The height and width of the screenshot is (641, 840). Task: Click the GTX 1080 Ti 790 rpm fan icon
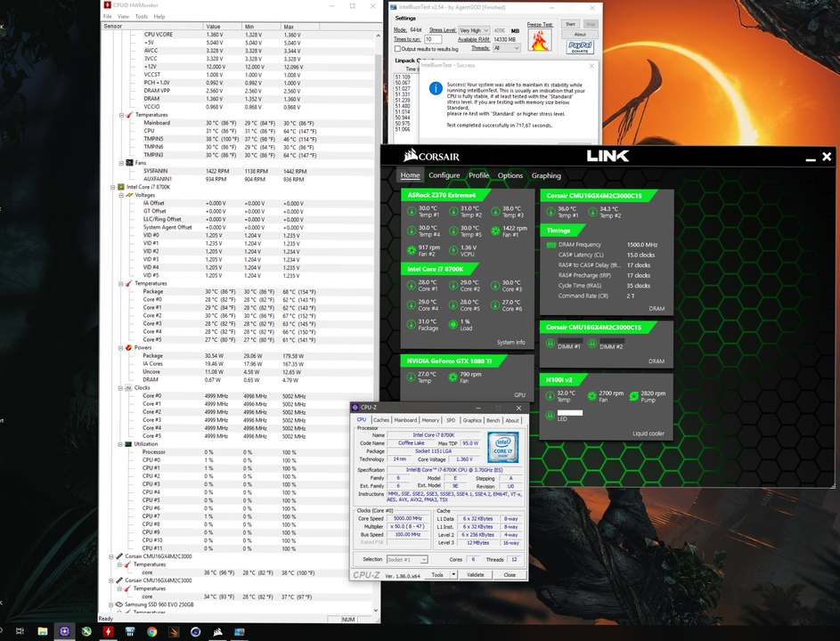click(x=453, y=377)
